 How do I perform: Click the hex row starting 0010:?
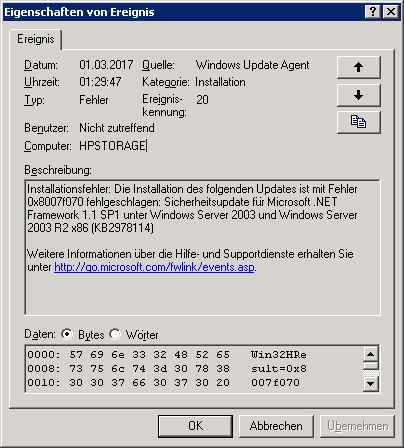[163, 382]
